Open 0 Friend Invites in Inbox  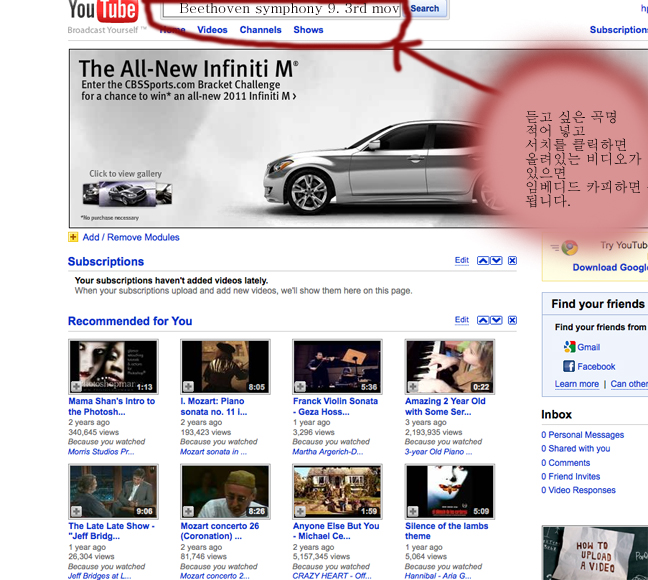tap(570, 477)
